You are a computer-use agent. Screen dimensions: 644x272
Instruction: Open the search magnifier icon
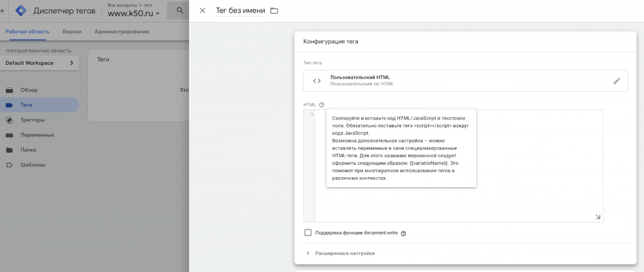[179, 10]
